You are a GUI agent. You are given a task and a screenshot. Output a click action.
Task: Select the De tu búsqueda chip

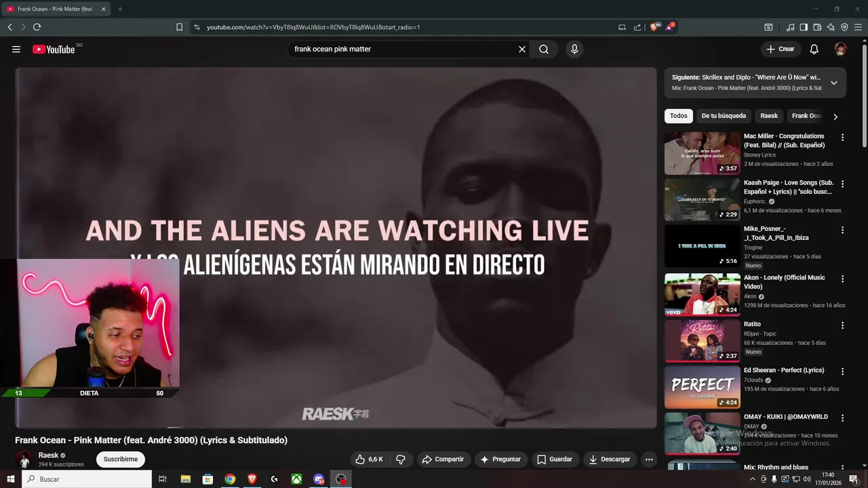724,116
